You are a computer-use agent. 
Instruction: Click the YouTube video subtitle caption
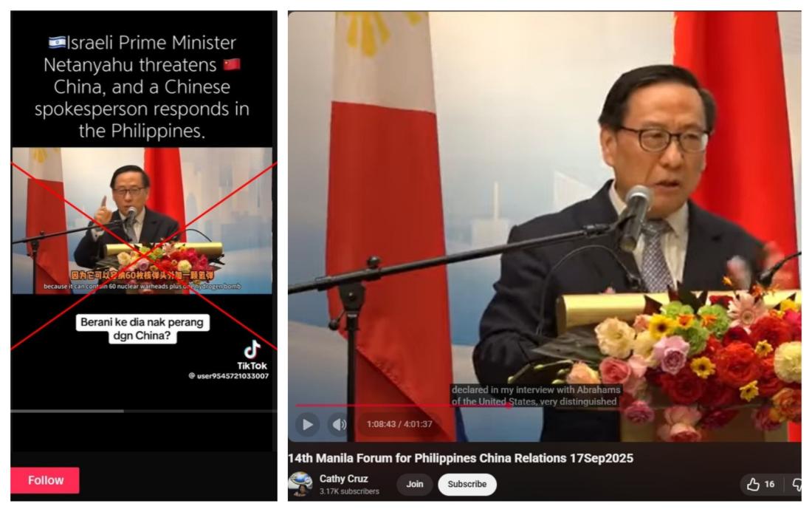click(x=535, y=395)
